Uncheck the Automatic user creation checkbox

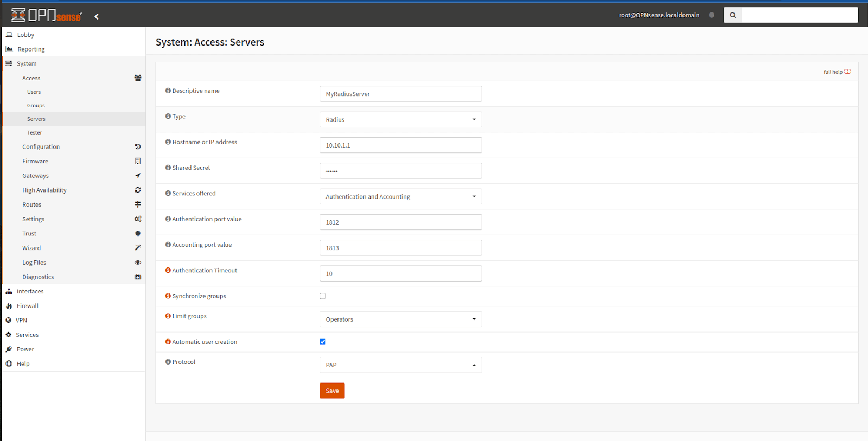coord(323,342)
